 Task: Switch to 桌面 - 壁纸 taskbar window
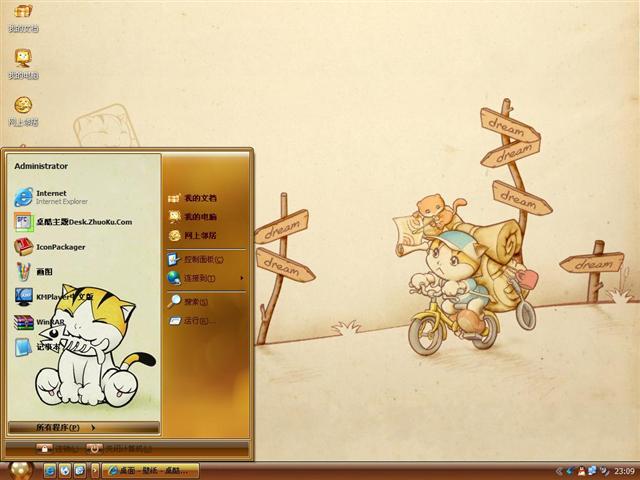150,471
